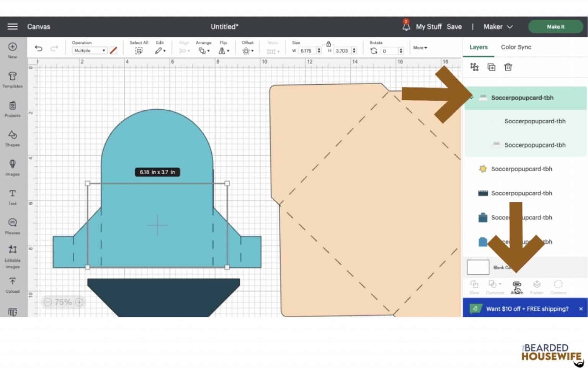This screenshot has height=374, width=588.
Task: Click the Blank Canvas color swatch
Action: pos(478,267)
